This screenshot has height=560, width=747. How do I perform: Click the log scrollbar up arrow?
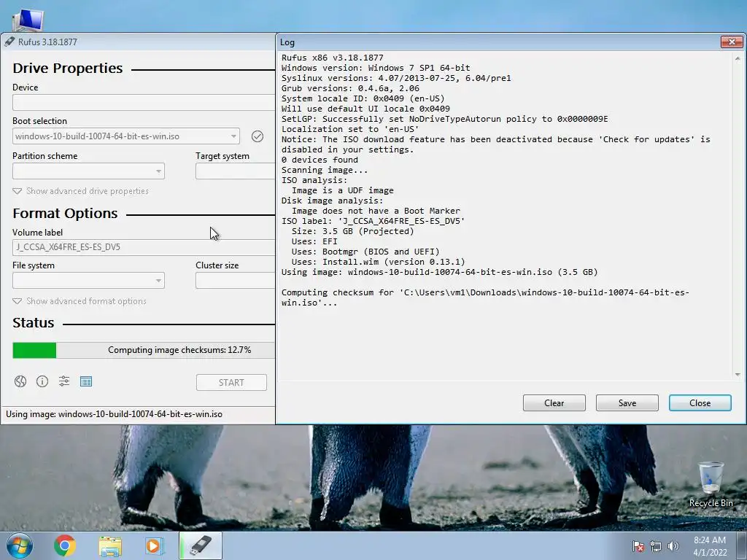[x=738, y=58]
